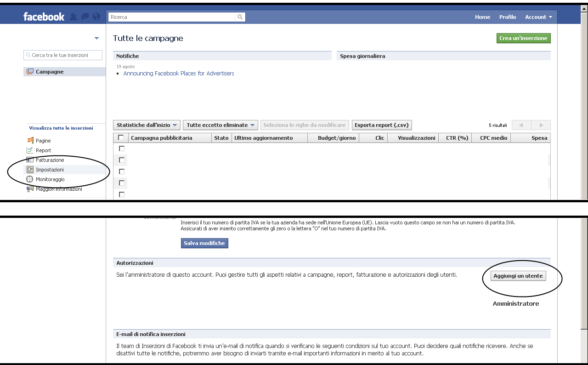Screen dimensions: 588x365
Task: Click Visualizza tutte le inserzioni link
Action: click(61, 128)
